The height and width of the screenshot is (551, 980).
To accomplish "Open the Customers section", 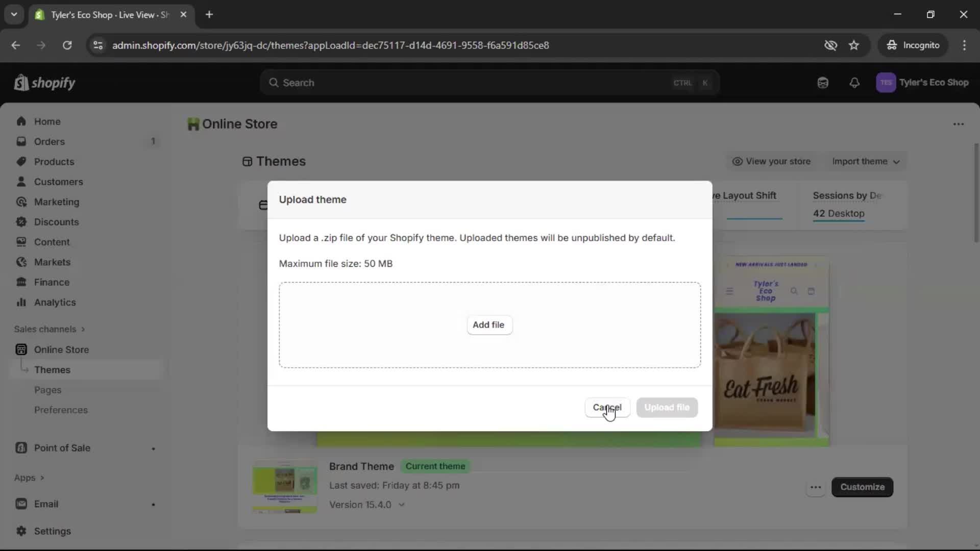I will tap(59, 182).
